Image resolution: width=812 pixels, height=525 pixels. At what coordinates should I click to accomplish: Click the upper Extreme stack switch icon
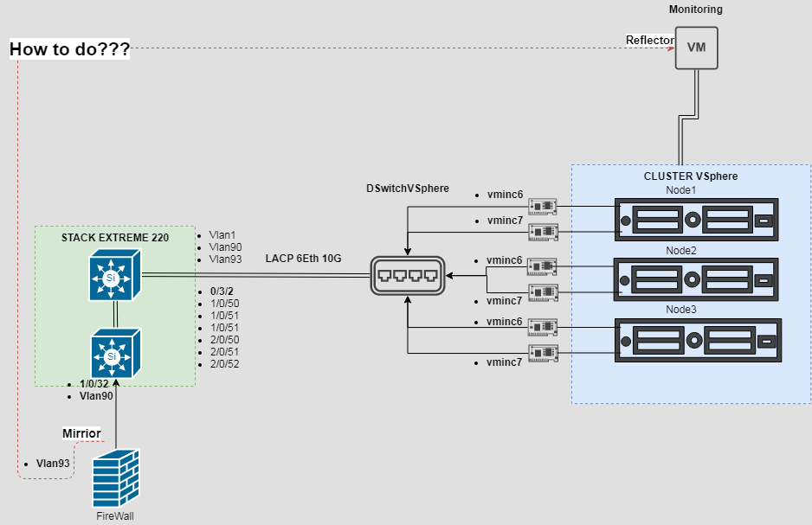coord(115,275)
